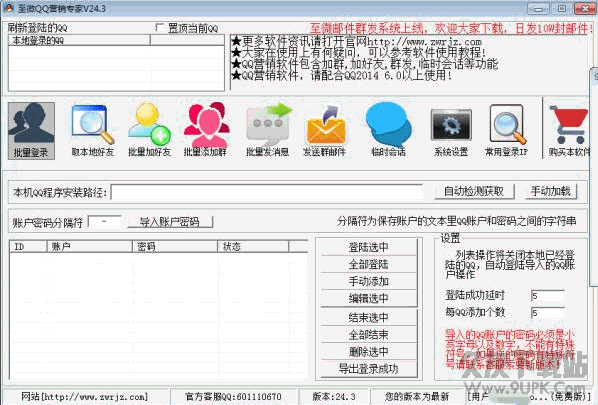
Task: Click the 刷新登陆的QQ label
Action: [37, 28]
